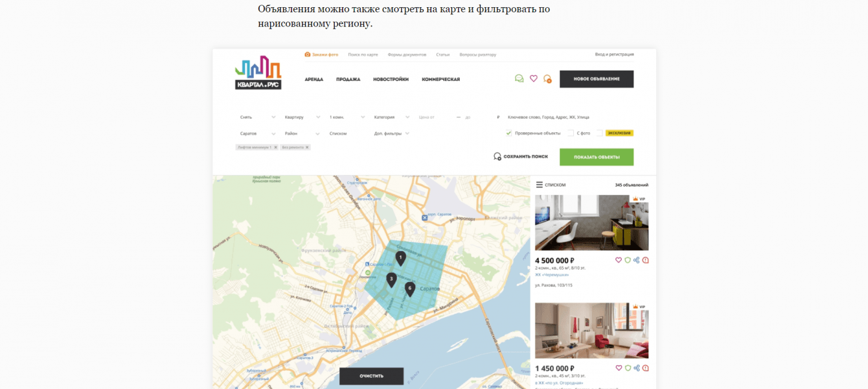Open the Аренда menu
The width and height of the screenshot is (868, 389).
click(314, 79)
